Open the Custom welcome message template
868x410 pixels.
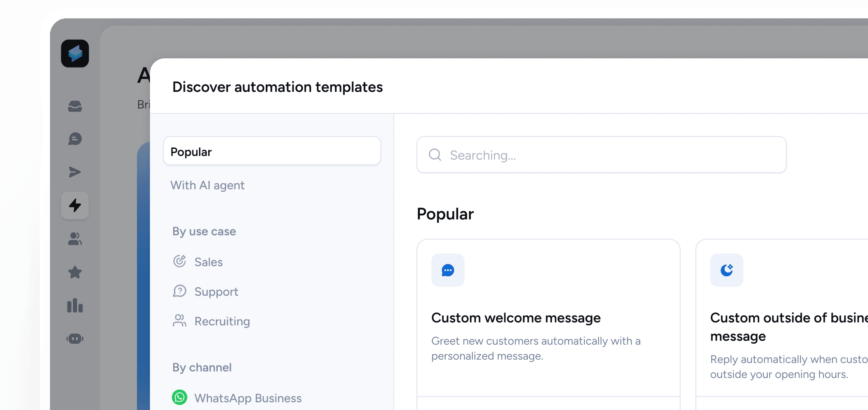click(548, 318)
